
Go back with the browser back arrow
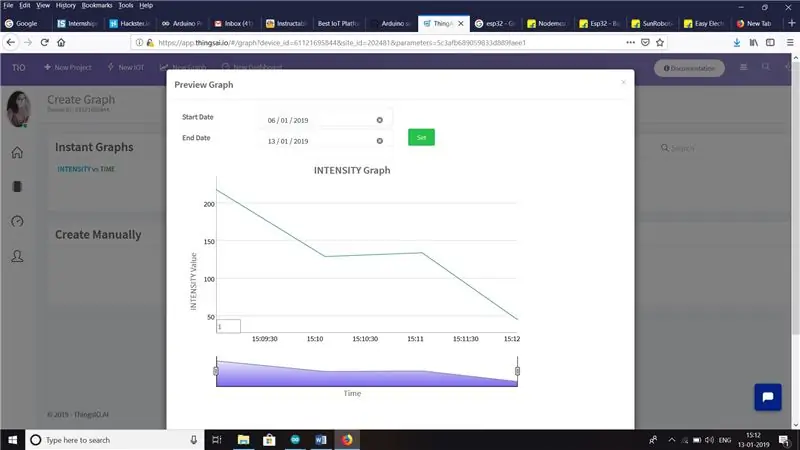(x=11, y=42)
